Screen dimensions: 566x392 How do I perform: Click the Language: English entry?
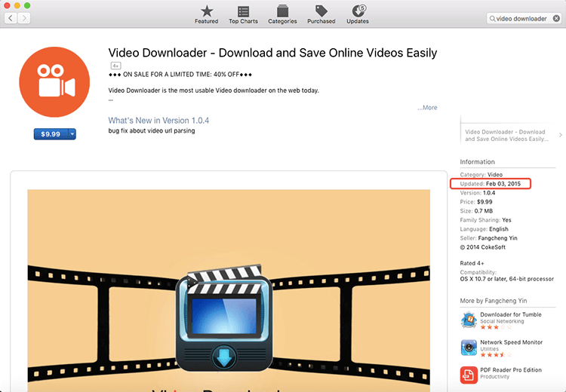click(x=484, y=229)
